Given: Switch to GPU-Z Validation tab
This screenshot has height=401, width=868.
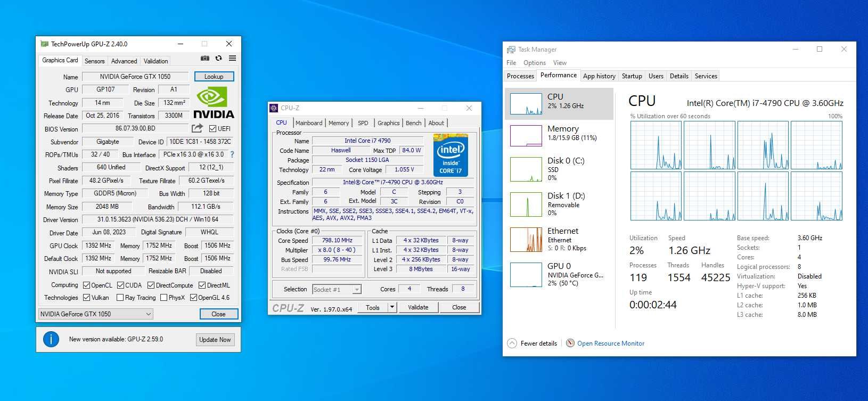Looking at the screenshot, I should pos(155,61).
